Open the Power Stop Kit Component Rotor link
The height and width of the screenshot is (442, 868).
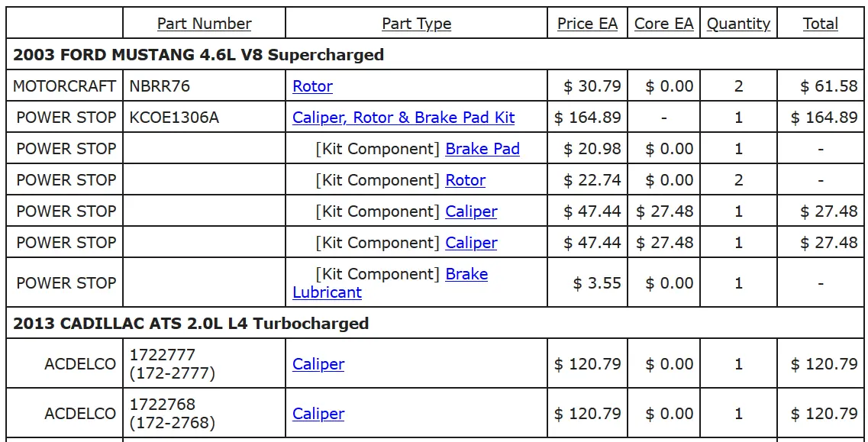point(465,180)
